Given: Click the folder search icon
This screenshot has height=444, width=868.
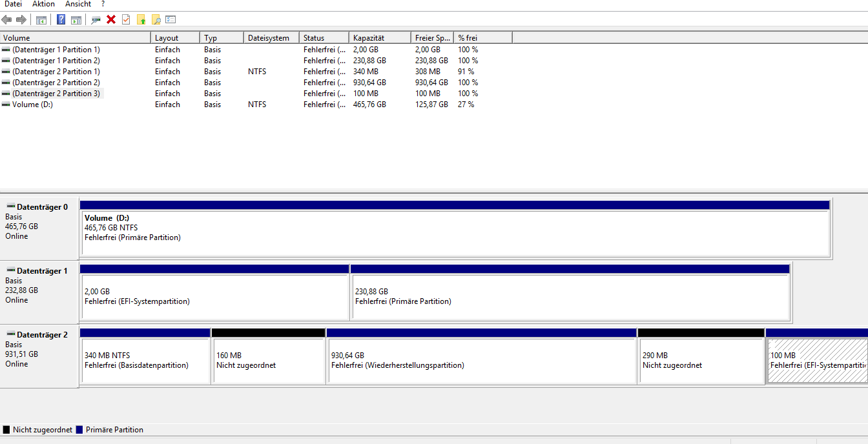Looking at the screenshot, I should [156, 19].
